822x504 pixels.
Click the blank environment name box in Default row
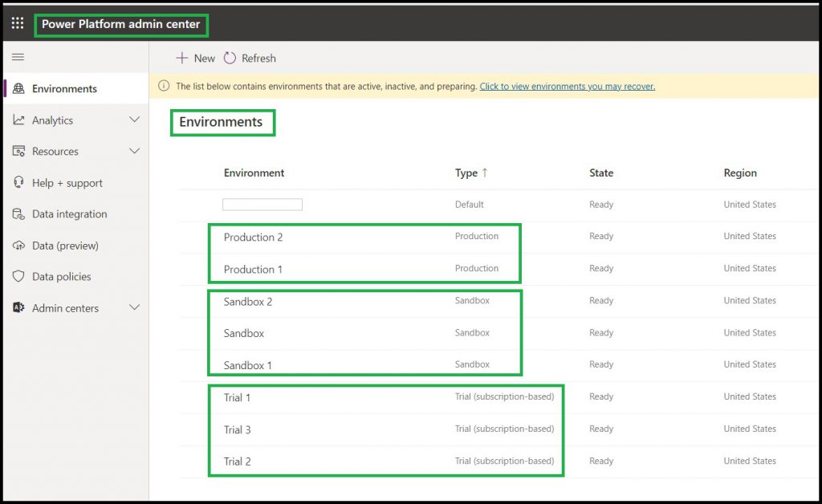pos(262,205)
